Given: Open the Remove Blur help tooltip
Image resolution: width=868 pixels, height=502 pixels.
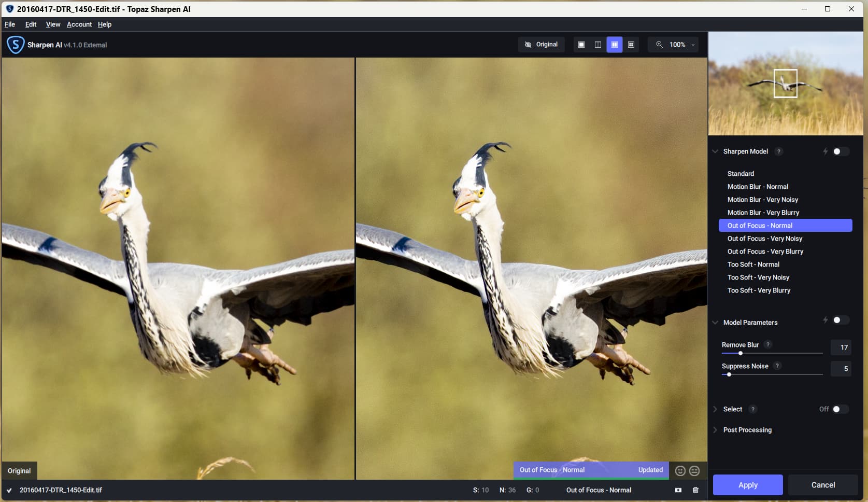Looking at the screenshot, I should click(768, 344).
